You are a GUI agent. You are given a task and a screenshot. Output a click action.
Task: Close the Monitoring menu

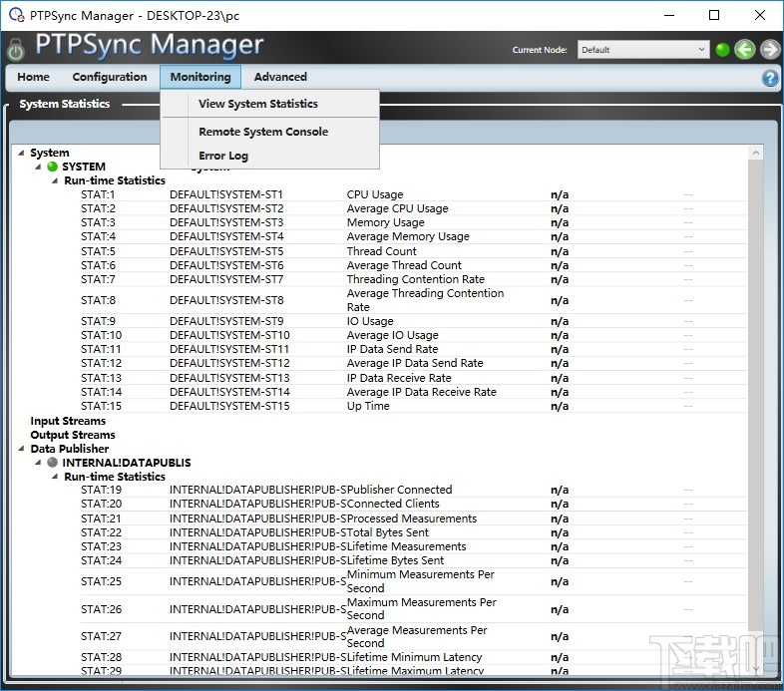point(200,77)
